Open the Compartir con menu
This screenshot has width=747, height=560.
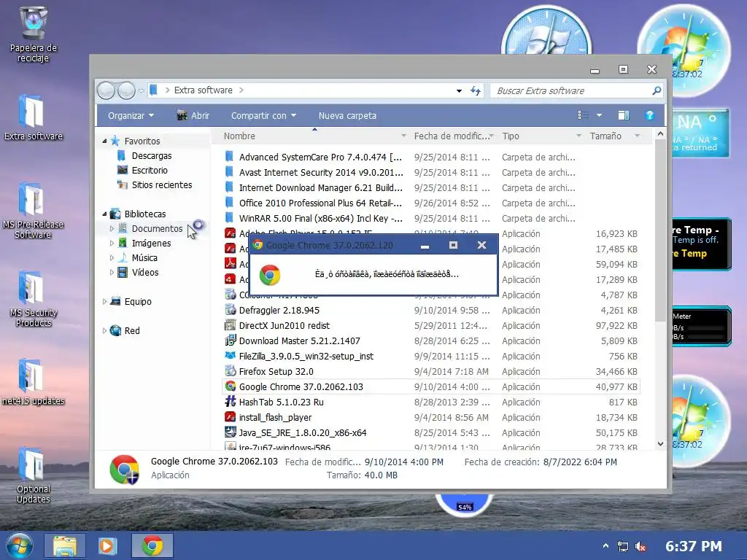(x=263, y=116)
